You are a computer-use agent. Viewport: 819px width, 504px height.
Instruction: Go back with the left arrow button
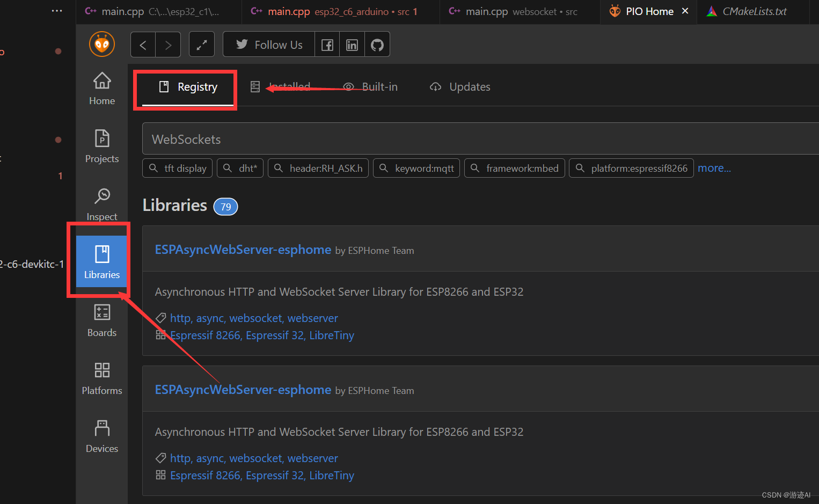coord(143,45)
